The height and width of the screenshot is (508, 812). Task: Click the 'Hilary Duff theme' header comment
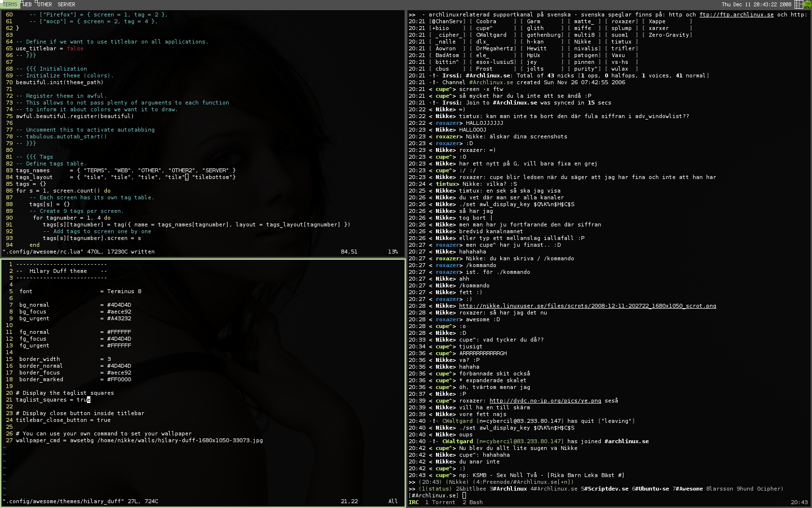61,271
